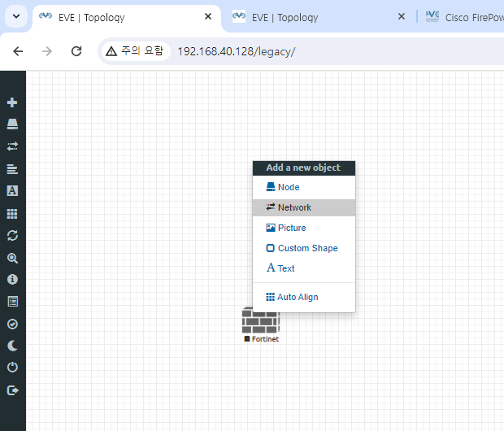Open the Lab details list icon
Viewport: 504px width, 431px height.
[12, 302]
